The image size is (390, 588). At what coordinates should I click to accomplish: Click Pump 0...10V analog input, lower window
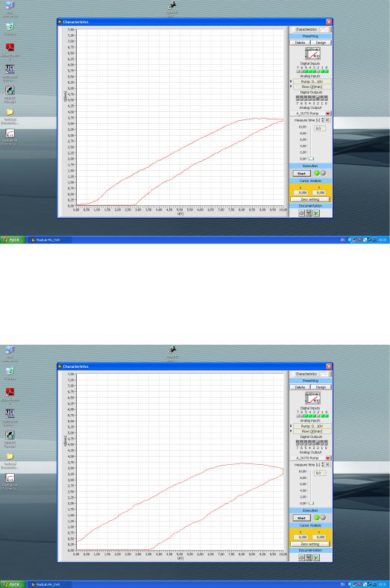click(312, 426)
